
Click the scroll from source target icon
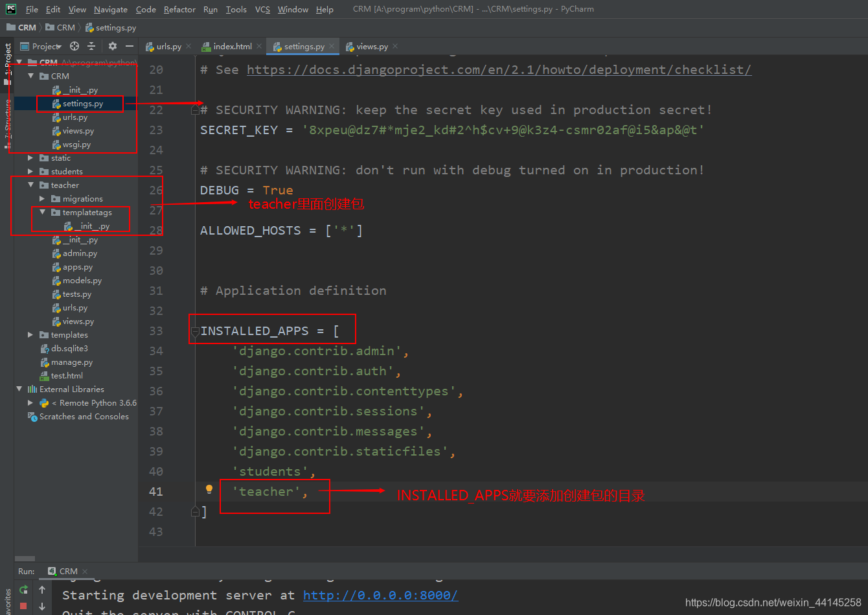click(74, 46)
